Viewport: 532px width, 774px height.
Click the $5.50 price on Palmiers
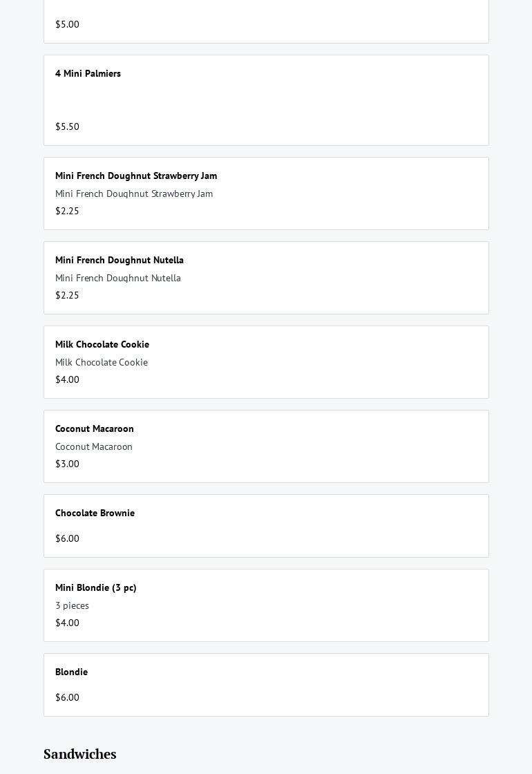click(67, 127)
